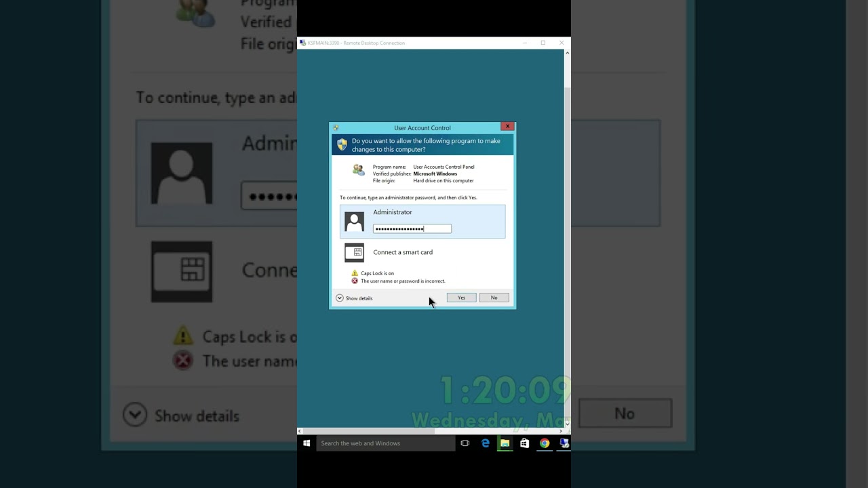The height and width of the screenshot is (488, 868).
Task: Expand Show details in the UAC dialog
Action: tap(354, 298)
